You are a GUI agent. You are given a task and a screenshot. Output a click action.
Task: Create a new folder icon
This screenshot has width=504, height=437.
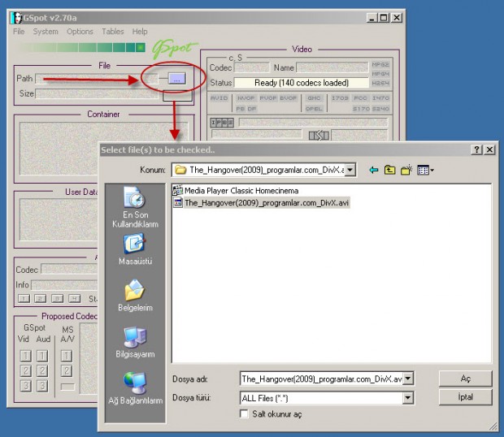pyautogui.click(x=406, y=170)
